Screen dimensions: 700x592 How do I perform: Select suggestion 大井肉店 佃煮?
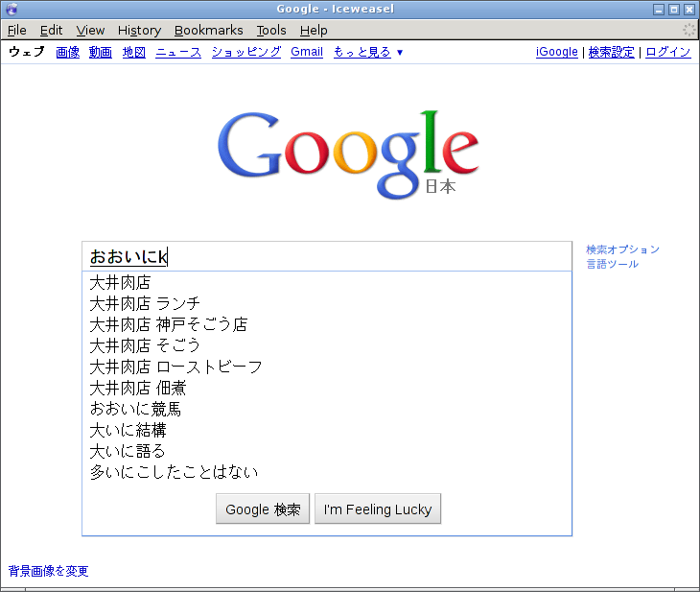327,388
